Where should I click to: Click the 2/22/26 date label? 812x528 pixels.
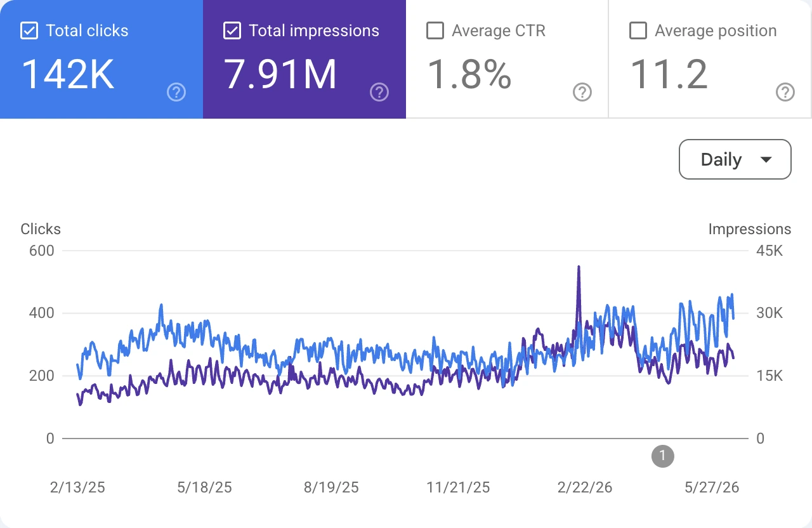click(x=585, y=487)
